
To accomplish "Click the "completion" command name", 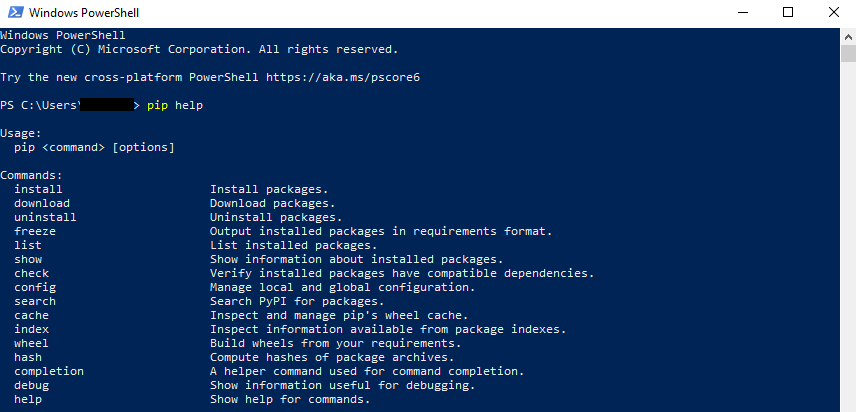I will 49,371.
